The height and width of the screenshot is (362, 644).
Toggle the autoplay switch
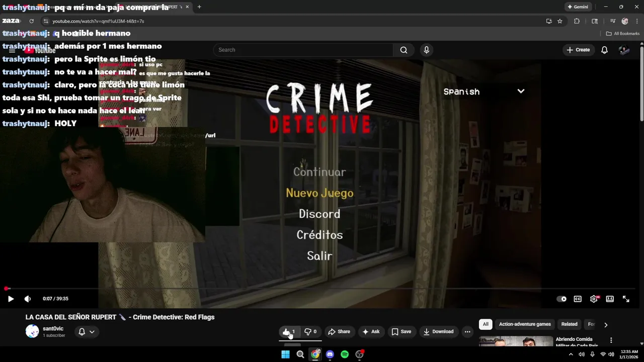coord(561,299)
